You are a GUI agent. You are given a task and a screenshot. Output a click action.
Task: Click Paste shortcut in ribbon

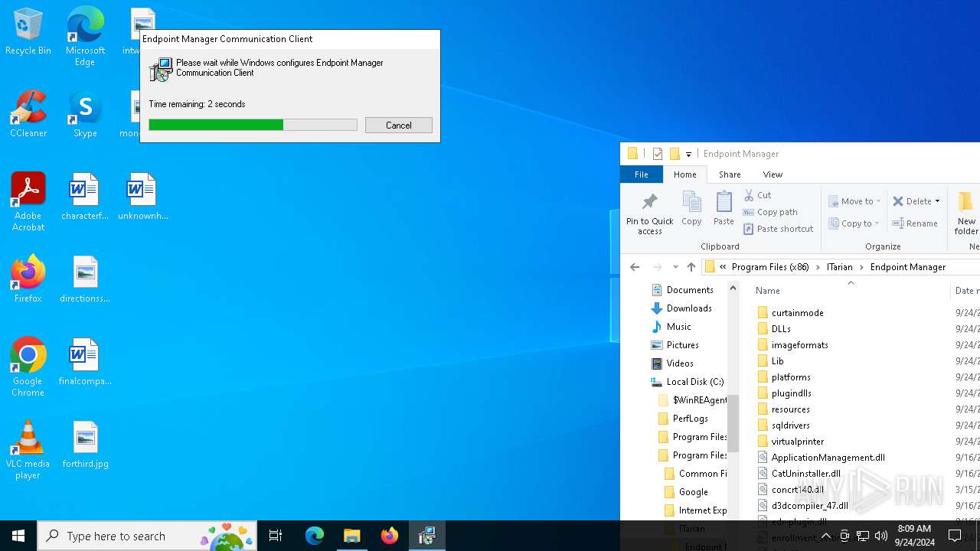click(778, 229)
